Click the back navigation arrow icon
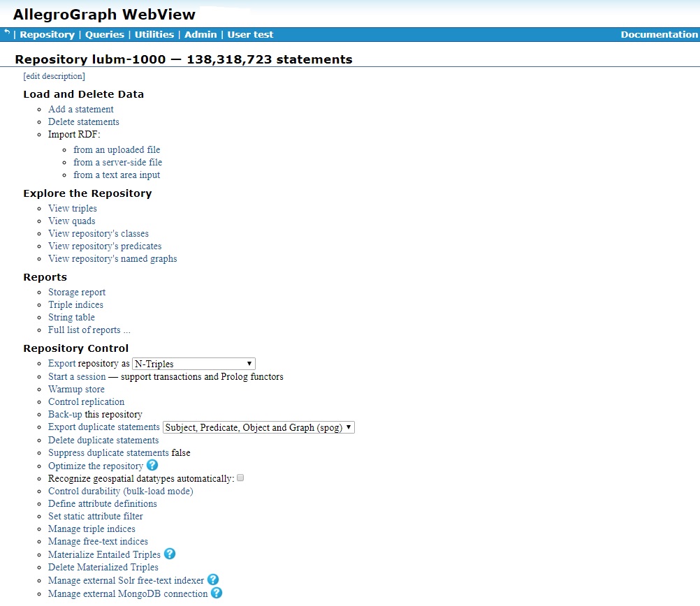 [6, 33]
